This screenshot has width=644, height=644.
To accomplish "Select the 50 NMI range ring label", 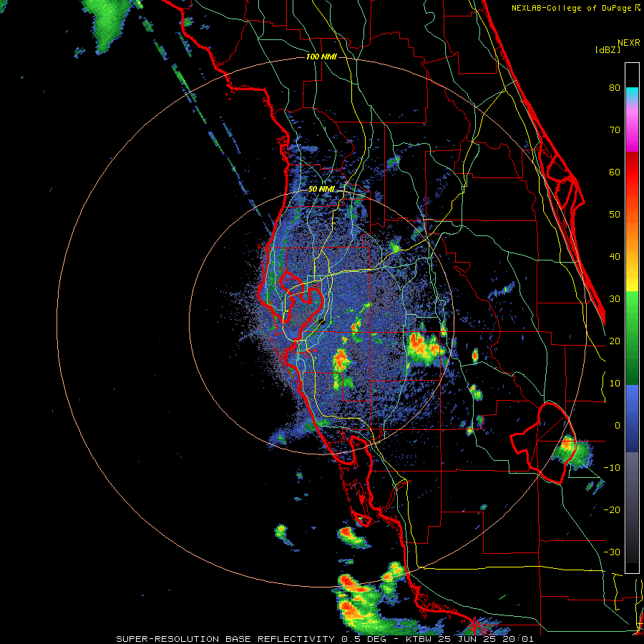I will coord(321,190).
